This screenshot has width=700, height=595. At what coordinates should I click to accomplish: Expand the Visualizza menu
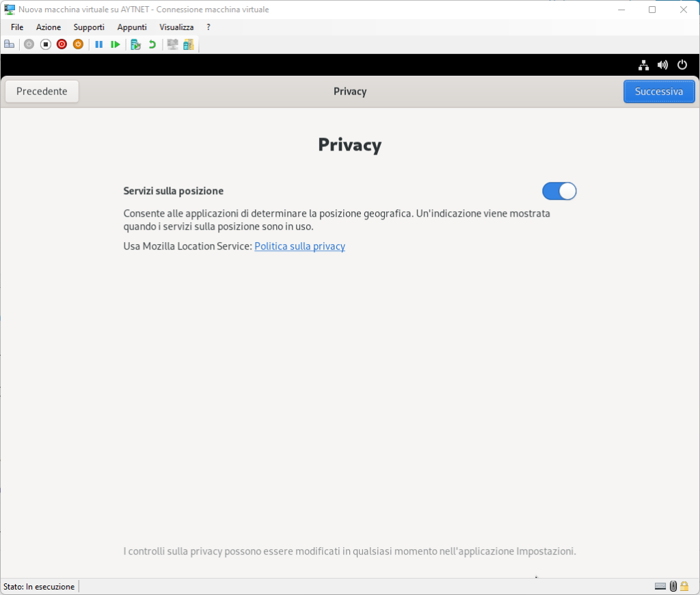pyautogui.click(x=176, y=27)
